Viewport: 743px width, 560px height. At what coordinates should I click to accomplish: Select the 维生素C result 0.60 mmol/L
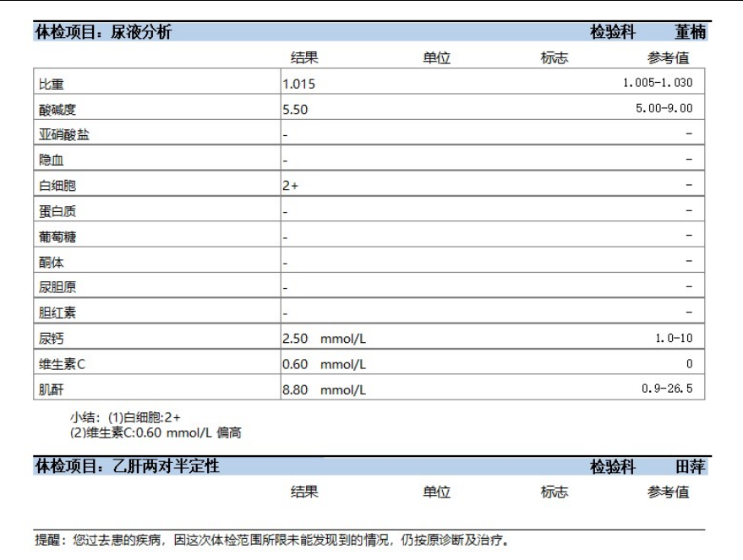324,364
